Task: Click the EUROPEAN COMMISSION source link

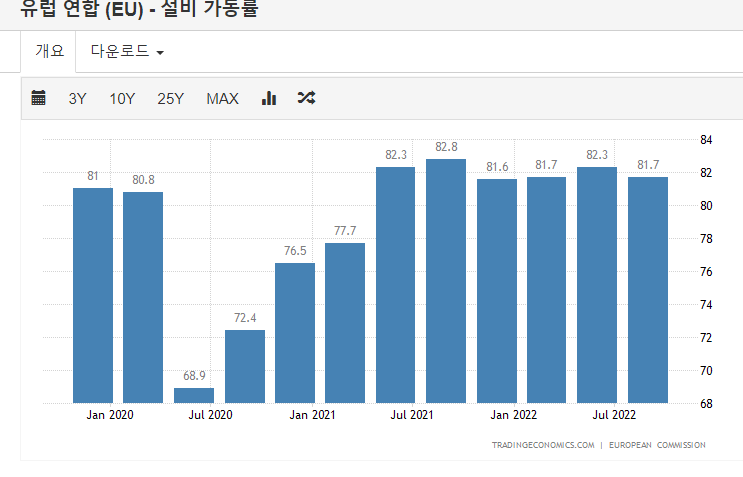Action: tap(657, 445)
